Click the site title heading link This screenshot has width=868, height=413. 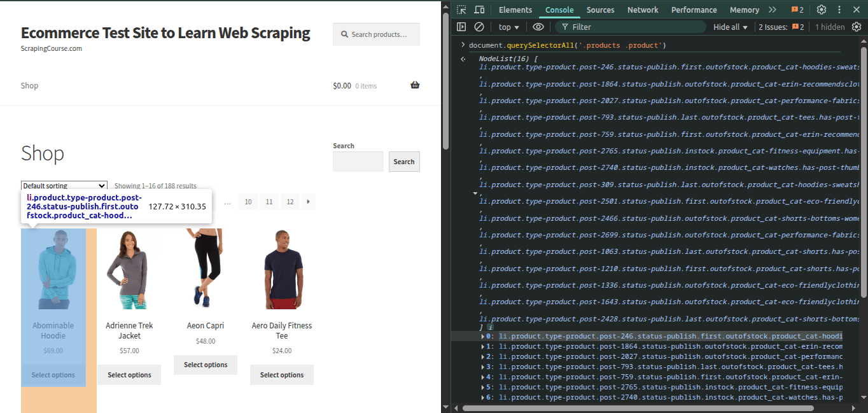pyautogui.click(x=165, y=32)
